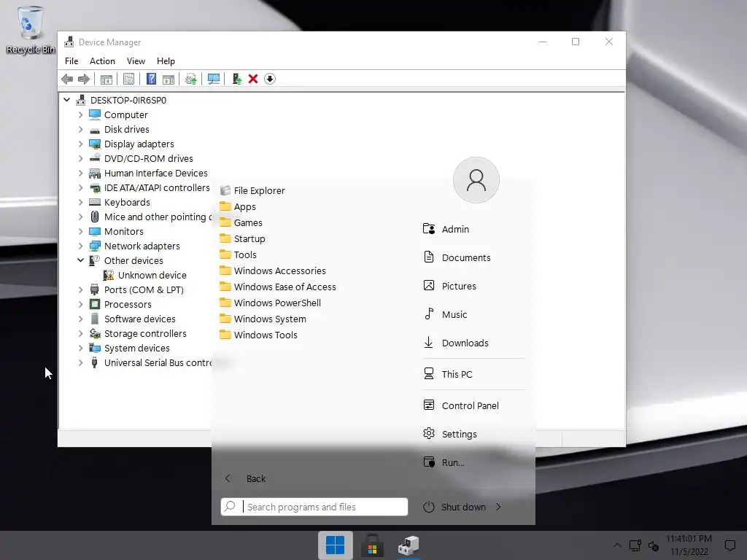Expand the Keyboards category

[x=80, y=203]
